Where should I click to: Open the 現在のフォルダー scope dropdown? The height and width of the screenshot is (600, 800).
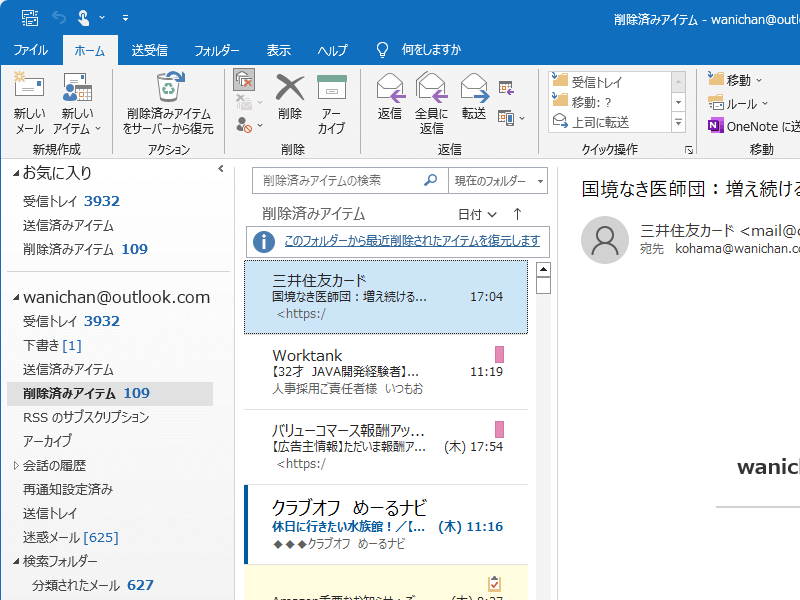click(497, 181)
